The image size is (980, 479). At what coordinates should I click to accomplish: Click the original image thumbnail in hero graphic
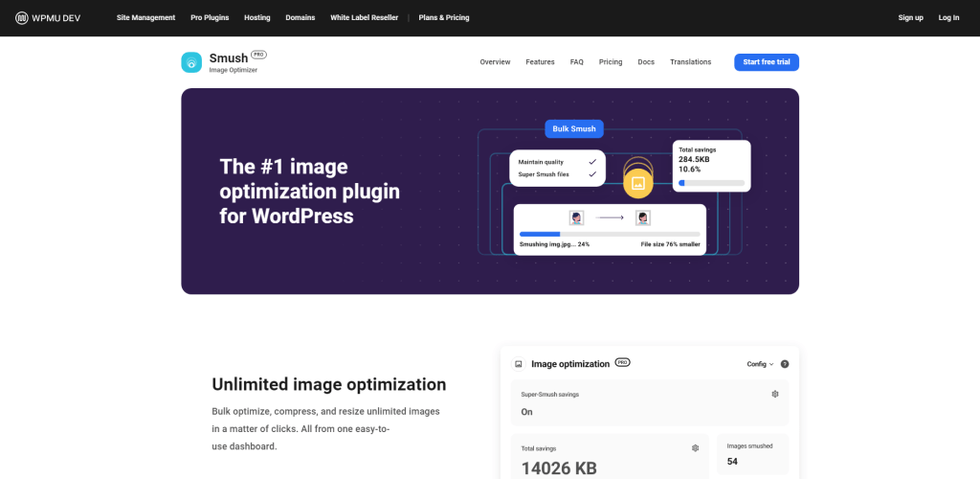[x=576, y=217]
